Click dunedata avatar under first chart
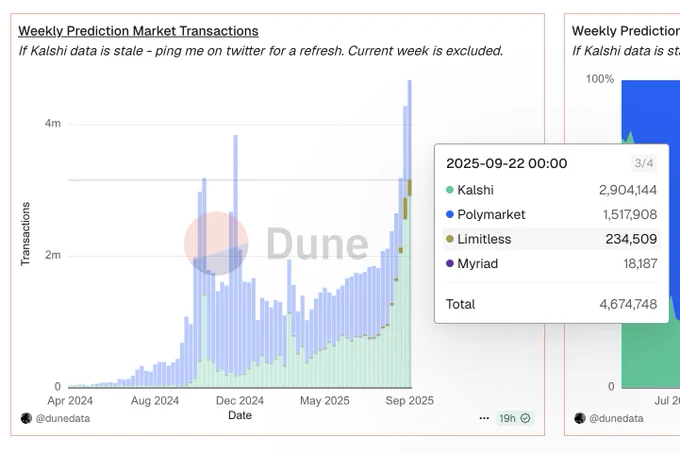This screenshot has width=680, height=454. (x=26, y=418)
